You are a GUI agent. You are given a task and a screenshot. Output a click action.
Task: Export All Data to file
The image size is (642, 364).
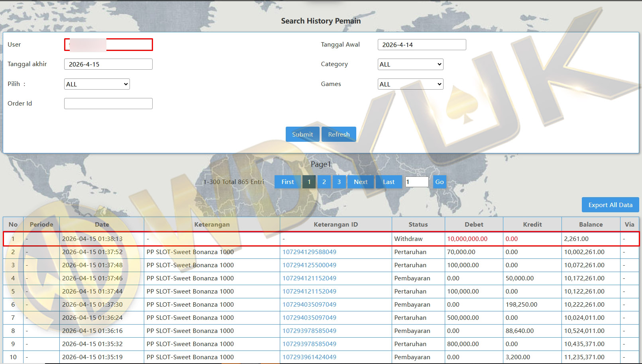[x=610, y=205]
